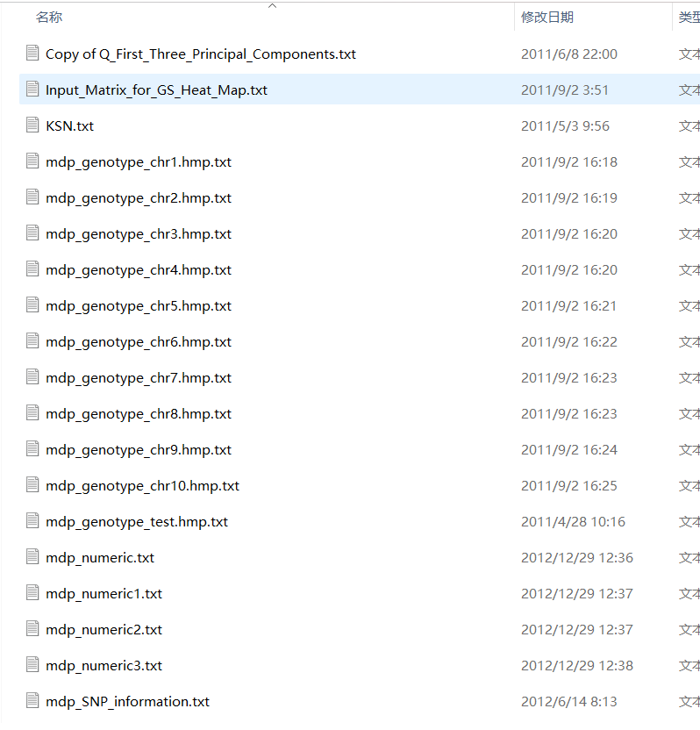Select file name mdp_numeric2.txt
Image resolution: width=700 pixels, height=730 pixels.
pyautogui.click(x=104, y=629)
